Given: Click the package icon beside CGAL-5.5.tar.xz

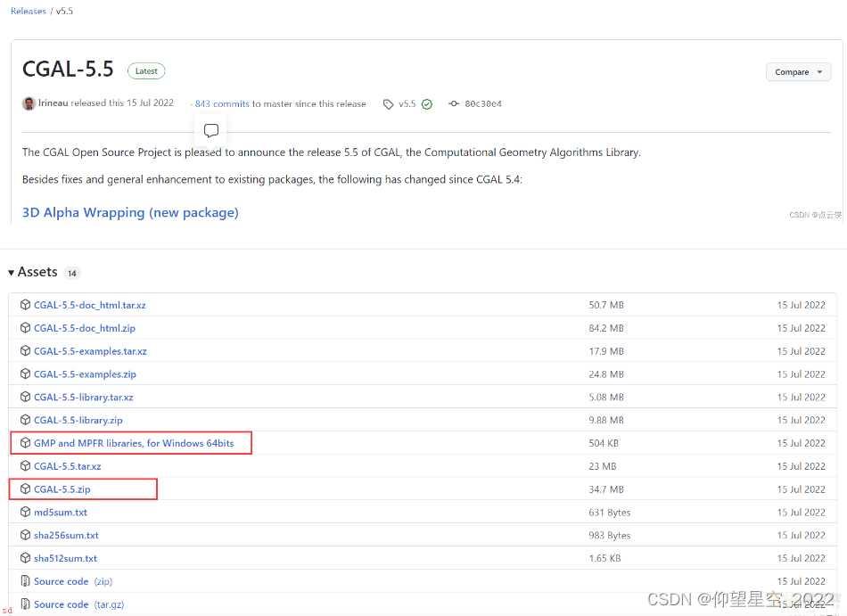Looking at the screenshot, I should [25, 466].
